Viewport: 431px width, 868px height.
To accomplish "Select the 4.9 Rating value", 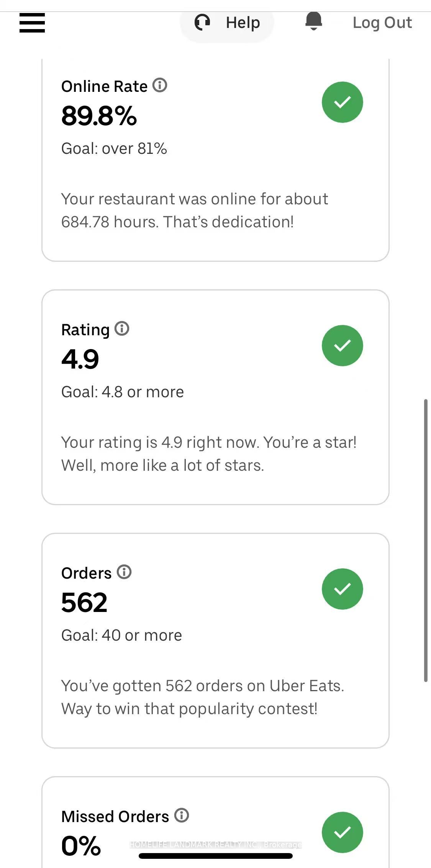I will (80, 359).
